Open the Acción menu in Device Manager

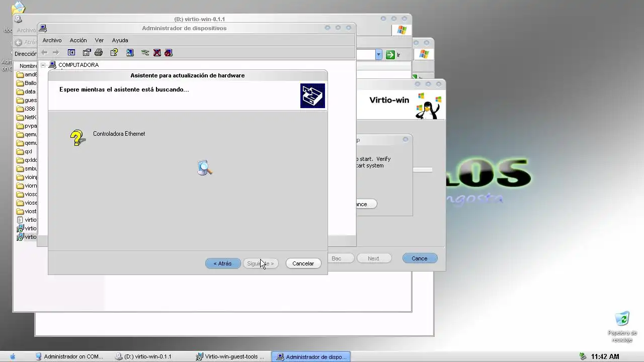click(x=78, y=40)
